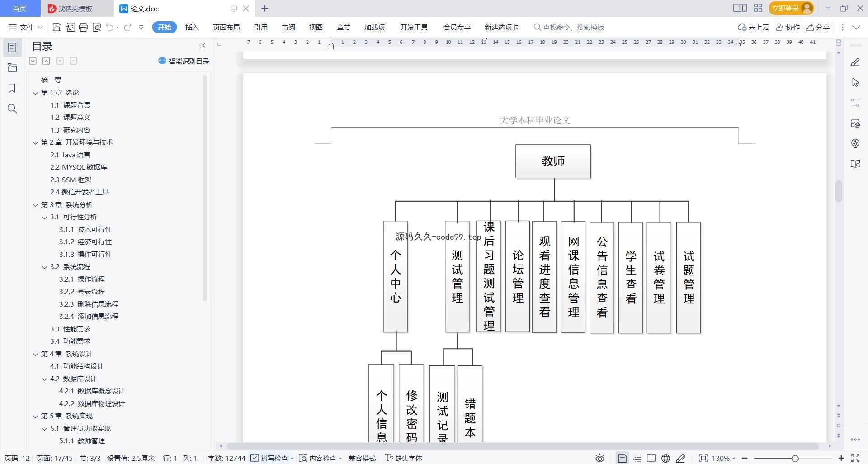Viewport: 868px width, 464px height.
Task: Open the 开发工具 ribbon tab
Action: click(x=414, y=27)
